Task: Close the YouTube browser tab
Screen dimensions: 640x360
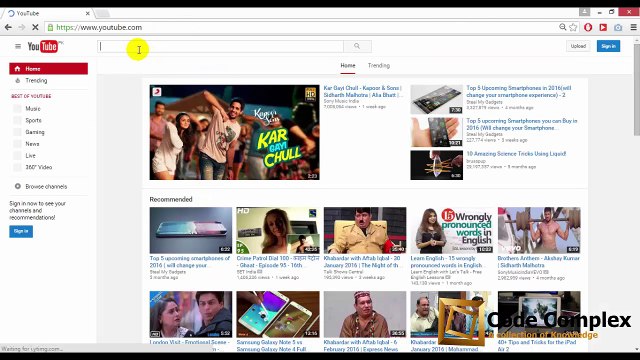Action: tap(87, 13)
